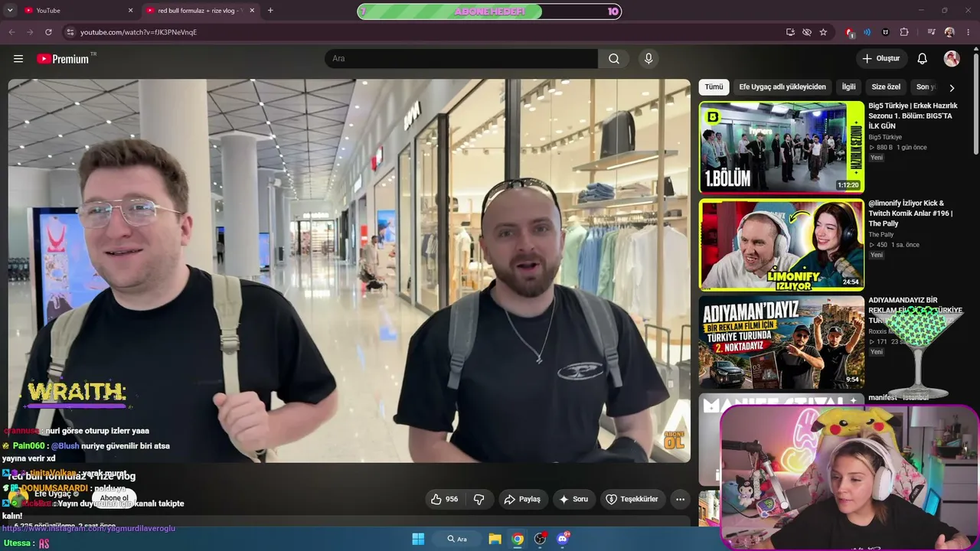Open the Adıyaman'dayız video thumbnail

pyautogui.click(x=782, y=343)
